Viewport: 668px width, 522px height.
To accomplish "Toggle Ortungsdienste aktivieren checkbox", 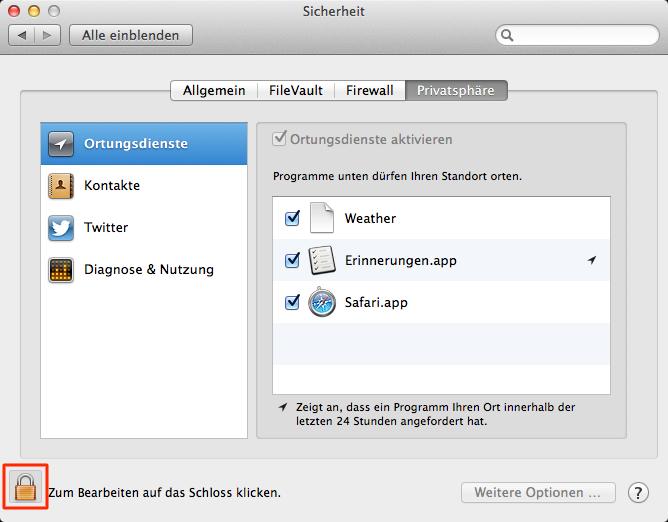I will click(x=279, y=138).
